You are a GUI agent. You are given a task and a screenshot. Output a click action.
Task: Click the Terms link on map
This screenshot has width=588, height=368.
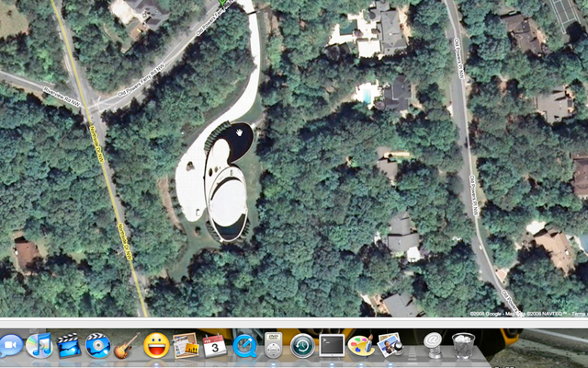(x=578, y=314)
